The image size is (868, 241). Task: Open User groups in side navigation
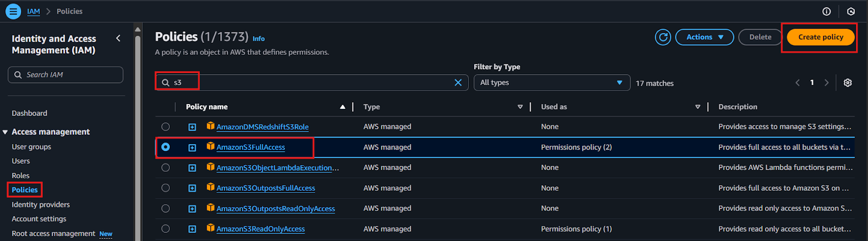click(31, 147)
